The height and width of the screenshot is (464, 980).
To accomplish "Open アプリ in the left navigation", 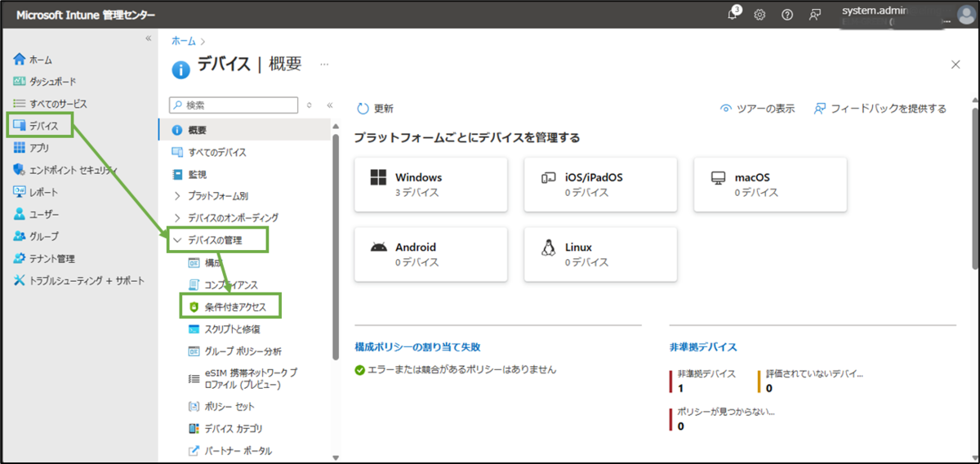I will click(31, 148).
